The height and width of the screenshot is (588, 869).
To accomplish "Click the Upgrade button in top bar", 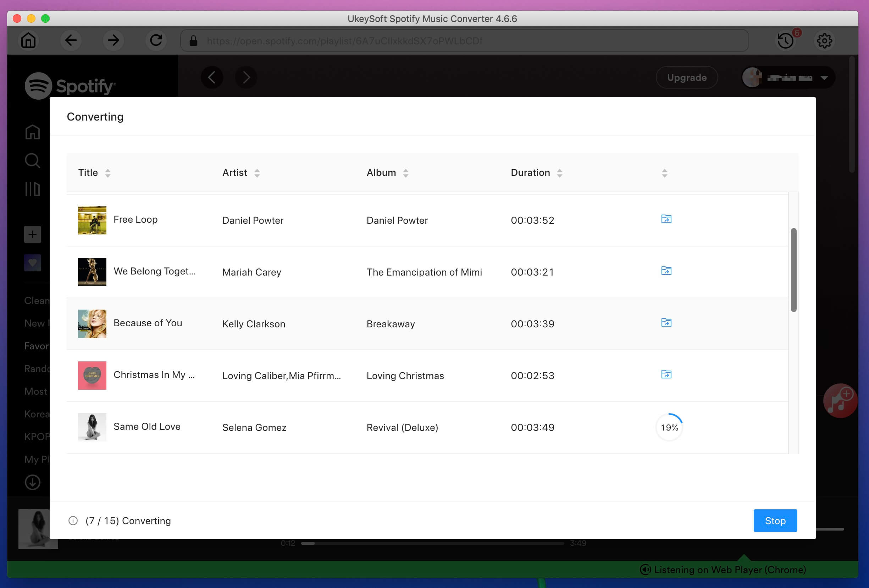I will pyautogui.click(x=687, y=77).
